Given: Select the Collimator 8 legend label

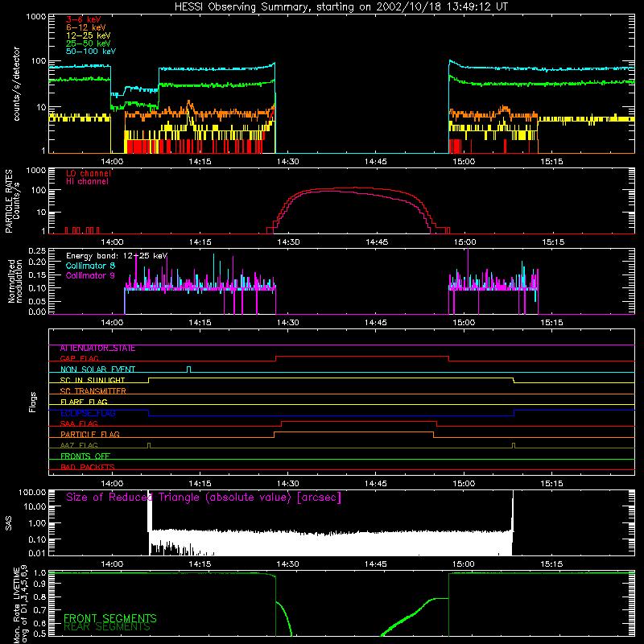Looking at the screenshot, I should [x=90, y=266].
